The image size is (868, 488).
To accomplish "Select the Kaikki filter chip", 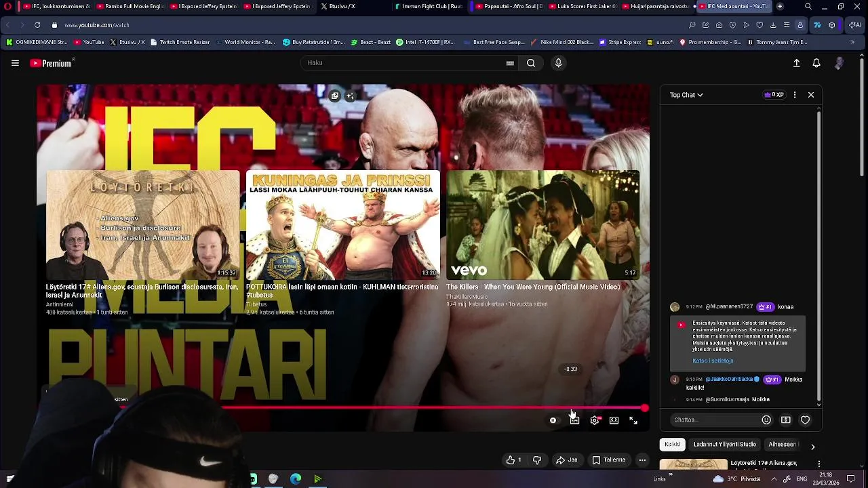I will coord(673,445).
